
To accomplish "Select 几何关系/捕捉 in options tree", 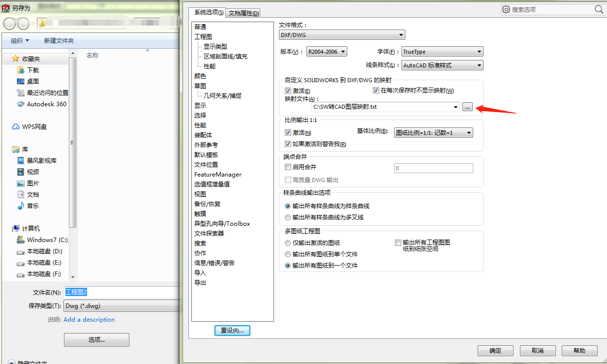I will click(223, 96).
